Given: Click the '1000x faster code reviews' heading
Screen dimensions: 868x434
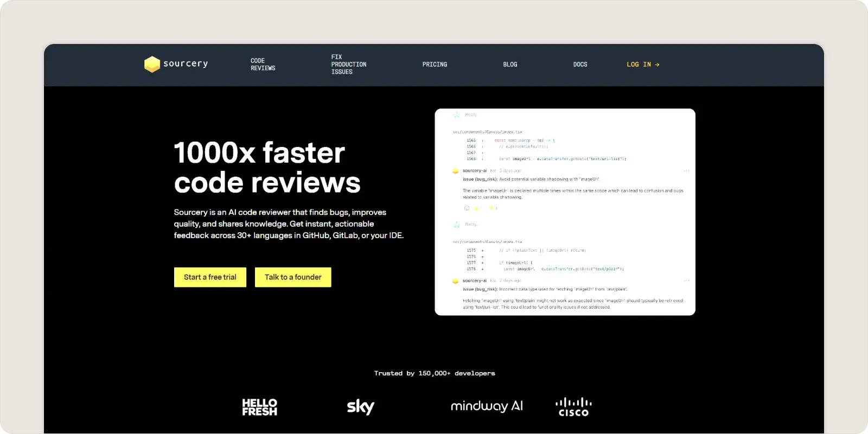Looking at the screenshot, I should [x=267, y=168].
